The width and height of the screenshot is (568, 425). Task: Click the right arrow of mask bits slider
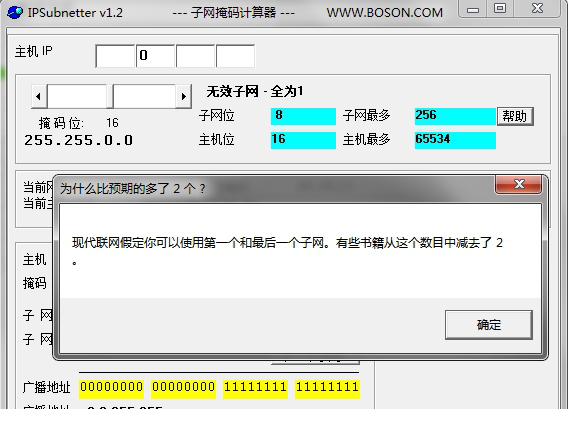tap(183, 96)
